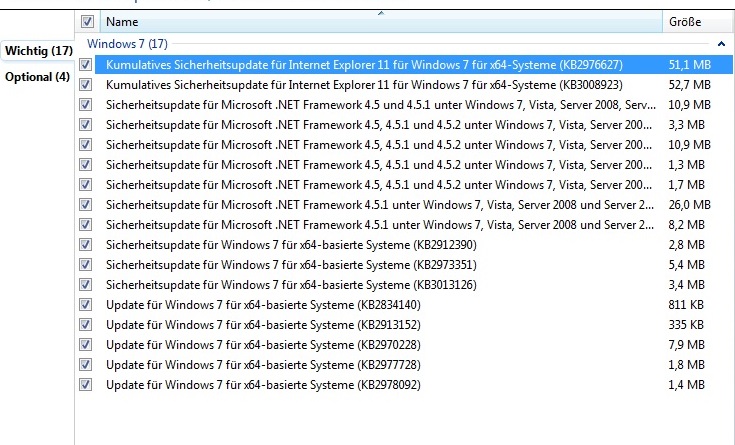Select Sicherheitsupdate für Windows 7 KB2973351 name
The image size is (735, 445).
pyautogui.click(x=291, y=264)
